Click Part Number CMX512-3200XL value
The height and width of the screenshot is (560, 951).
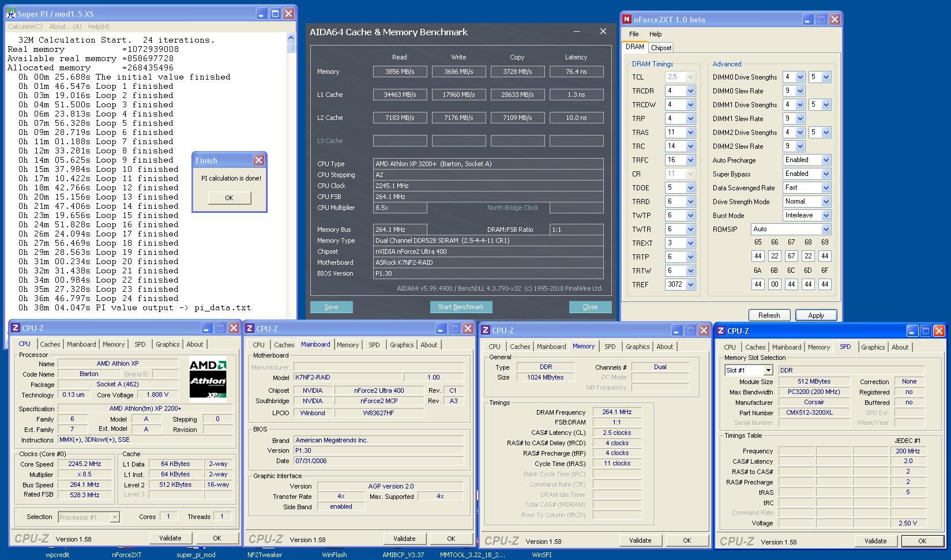click(x=813, y=412)
